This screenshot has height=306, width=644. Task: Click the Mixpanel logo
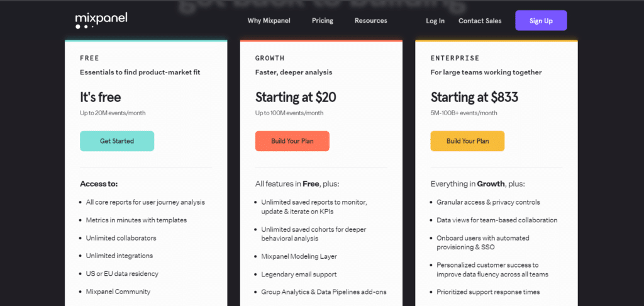(x=101, y=20)
